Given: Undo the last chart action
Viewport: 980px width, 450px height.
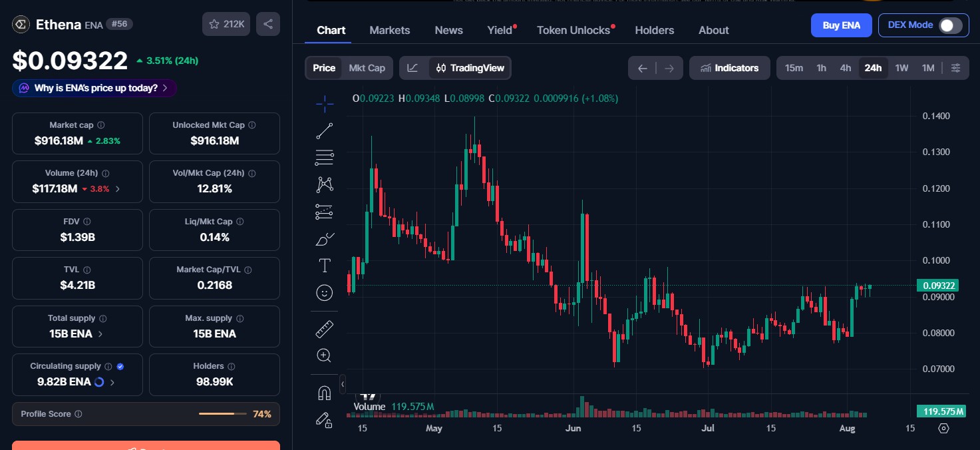Looking at the screenshot, I should [x=642, y=68].
